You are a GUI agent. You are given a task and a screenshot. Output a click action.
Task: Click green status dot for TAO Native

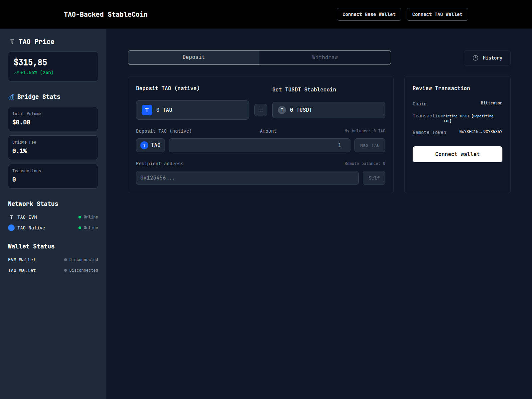pyautogui.click(x=80, y=228)
